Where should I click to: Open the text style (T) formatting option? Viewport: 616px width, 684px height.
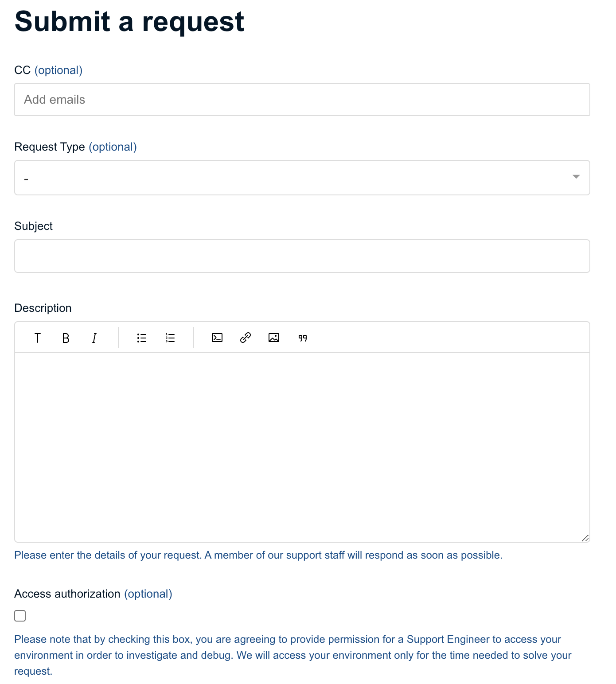(x=38, y=338)
